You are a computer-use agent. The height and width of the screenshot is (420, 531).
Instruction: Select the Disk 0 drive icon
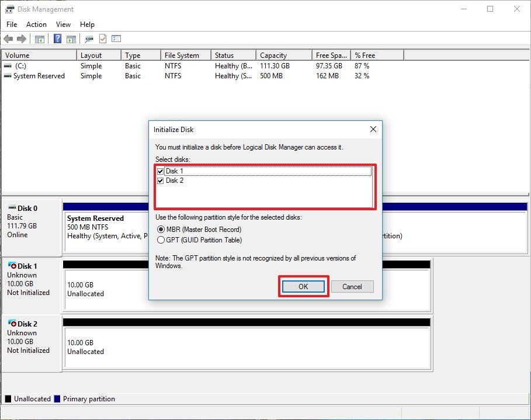click(x=13, y=208)
